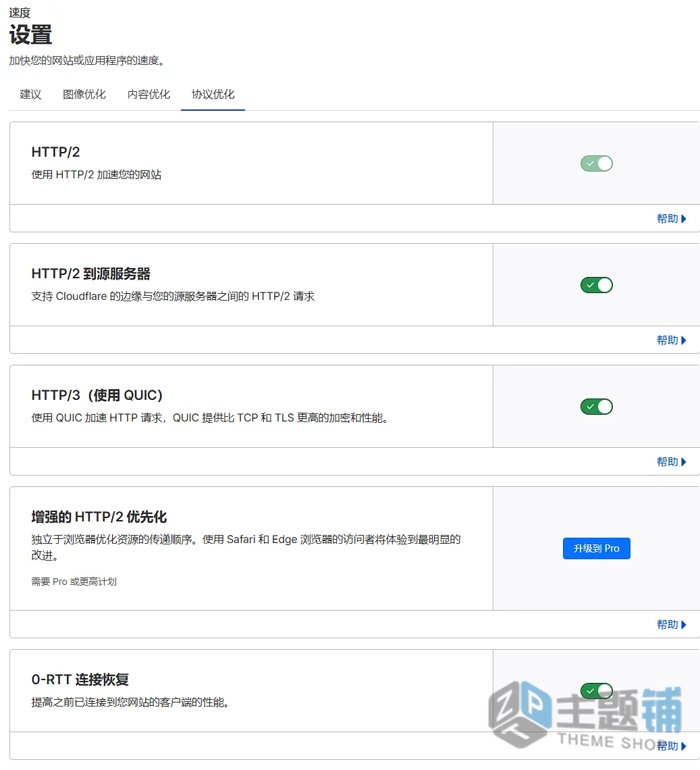This screenshot has width=700, height=770.
Task: Select the 协议优化 tab
Action: pyautogui.click(x=213, y=95)
